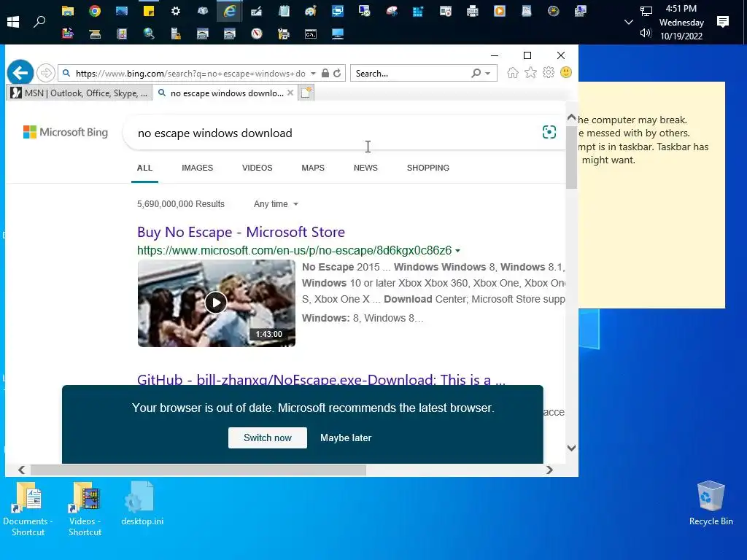Click the horizontal scroll bar right arrow
This screenshot has height=560, width=747.
tap(549, 470)
